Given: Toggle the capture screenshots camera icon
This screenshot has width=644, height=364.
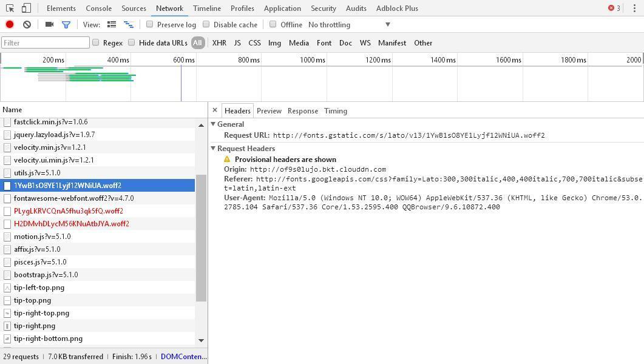Looking at the screenshot, I should click(x=49, y=25).
